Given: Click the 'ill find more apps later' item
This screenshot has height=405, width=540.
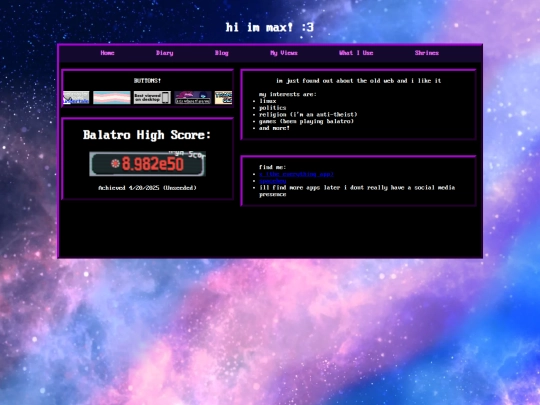Looking at the screenshot, I should point(357,191).
